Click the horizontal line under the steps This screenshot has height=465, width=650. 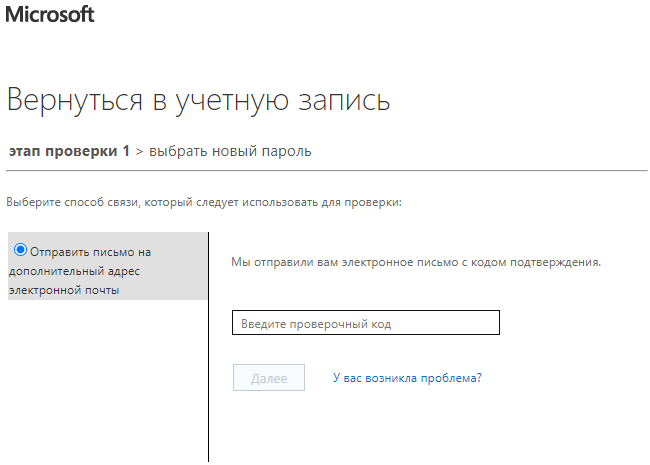pos(325,171)
